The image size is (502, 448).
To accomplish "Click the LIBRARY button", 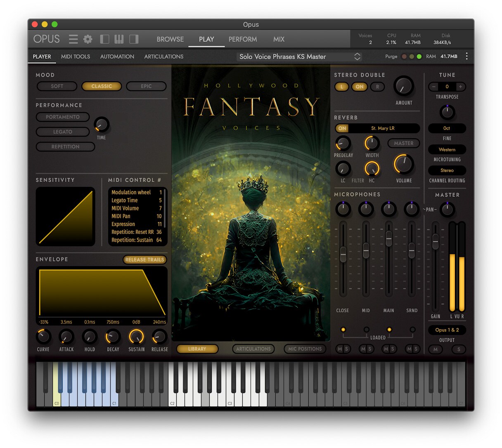I will point(197,349).
